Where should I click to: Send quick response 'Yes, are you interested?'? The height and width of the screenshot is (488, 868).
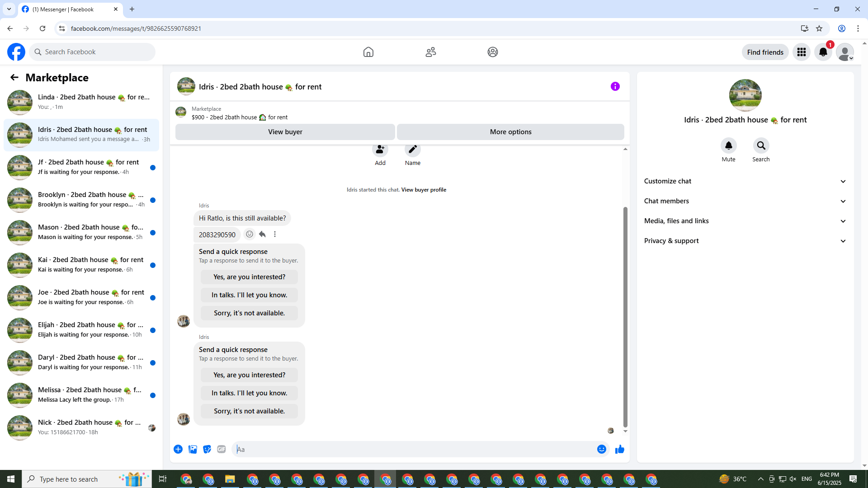click(249, 375)
